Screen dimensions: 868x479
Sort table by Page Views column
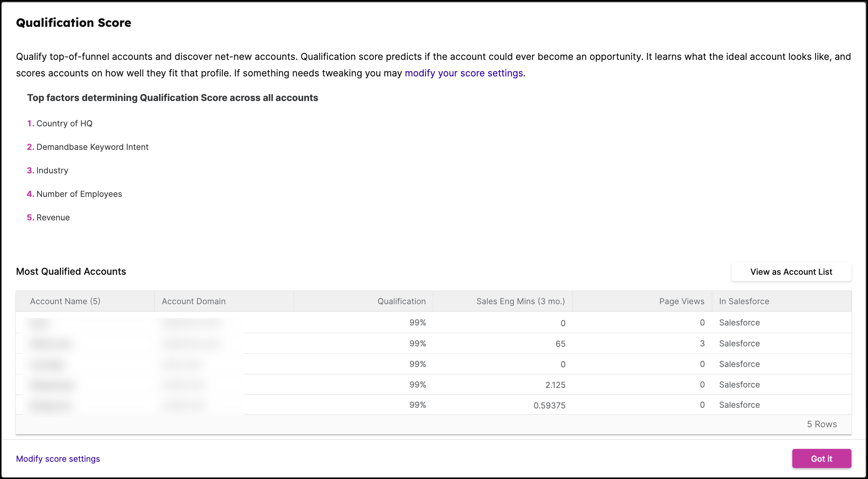(x=682, y=301)
